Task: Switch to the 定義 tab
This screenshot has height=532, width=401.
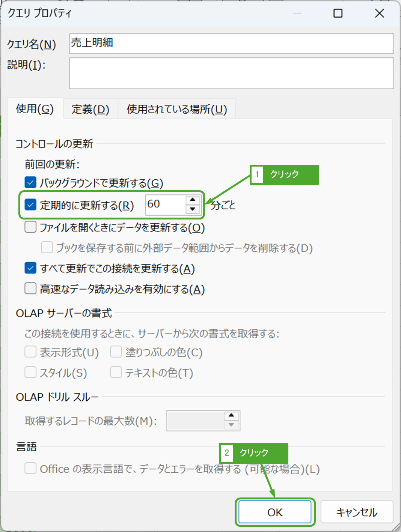Action: point(90,109)
